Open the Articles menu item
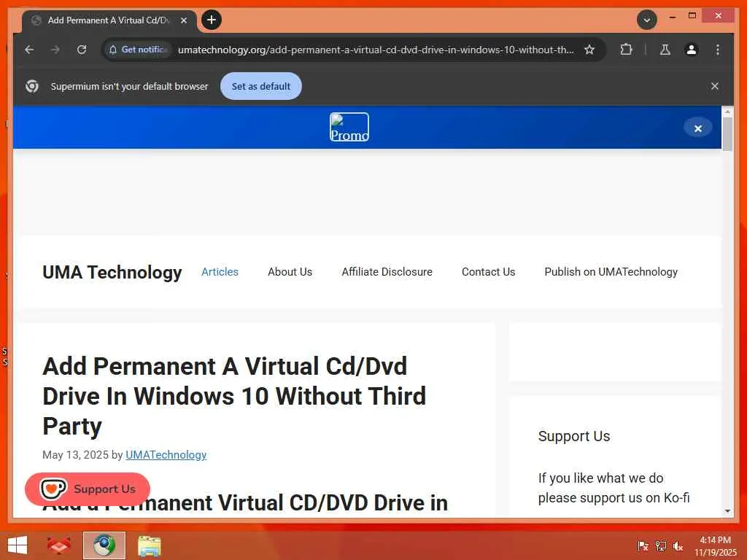The image size is (747, 560). tap(220, 272)
